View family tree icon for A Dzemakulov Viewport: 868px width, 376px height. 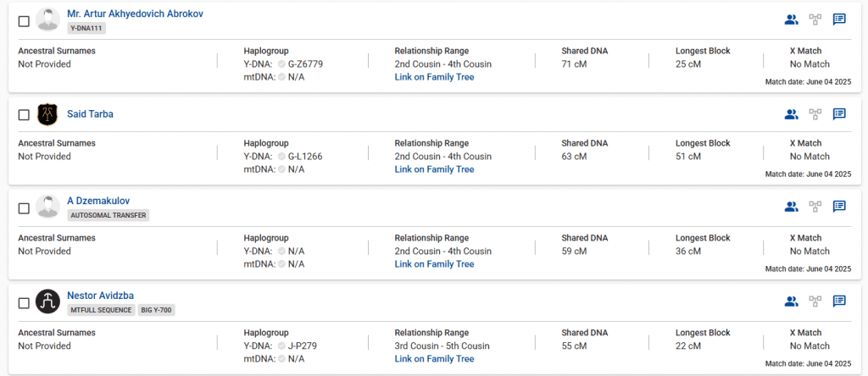pyautogui.click(x=815, y=206)
